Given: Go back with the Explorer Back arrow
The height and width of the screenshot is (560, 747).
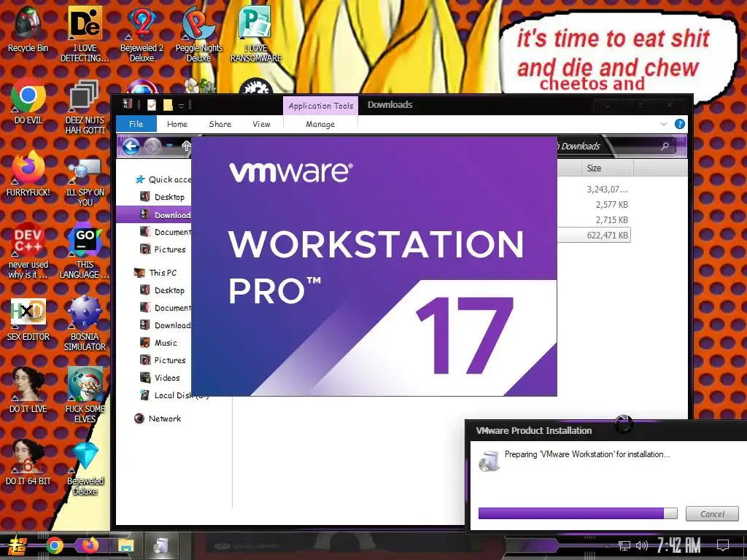Looking at the screenshot, I should [131, 146].
